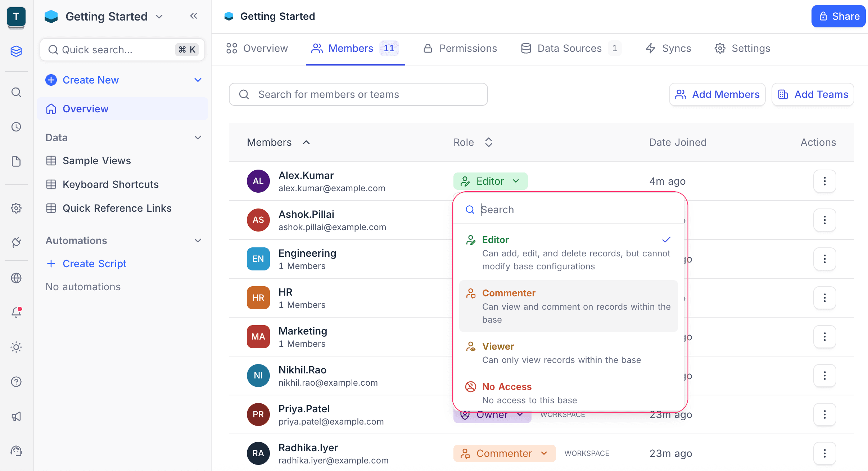The height and width of the screenshot is (471, 868).
Task: Click the globe icon in left rail
Action: (16, 278)
